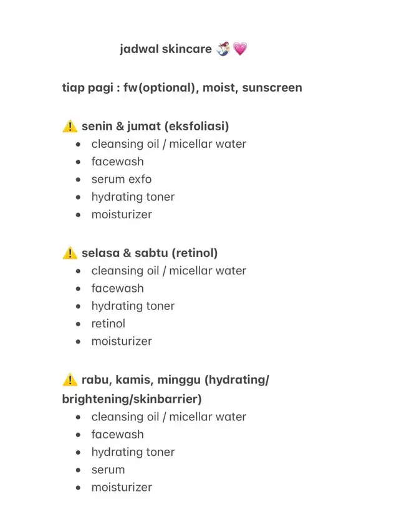Click the bullet point before "retinol" item
399x532 pixels.
pos(78,324)
